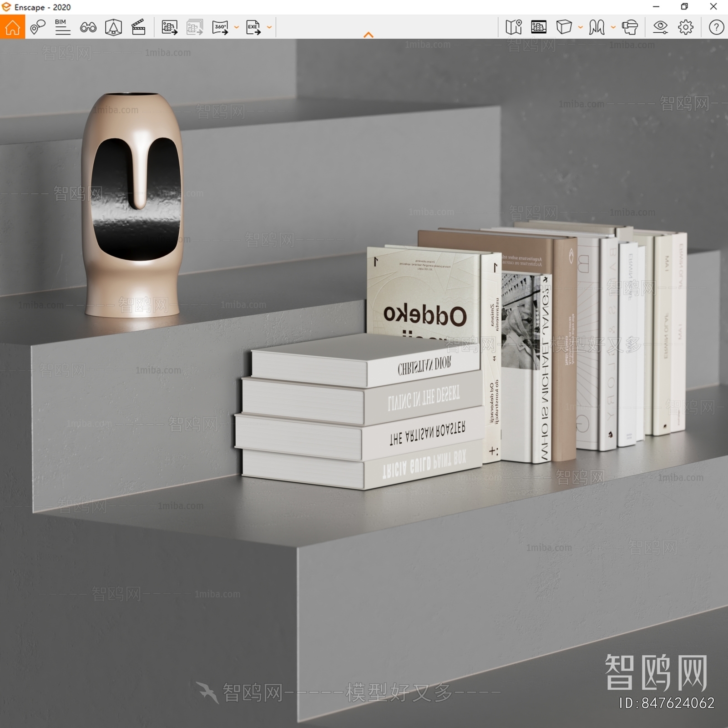The width and height of the screenshot is (728, 728).
Task: Click the Enscape logo in title bar
Action: click(6, 7)
